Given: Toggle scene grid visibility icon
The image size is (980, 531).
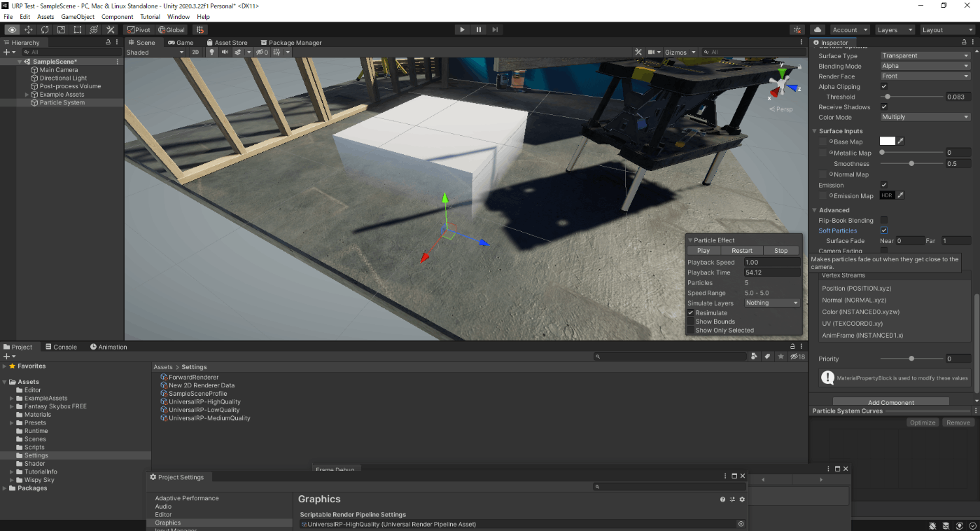Looking at the screenshot, I should click(x=277, y=53).
